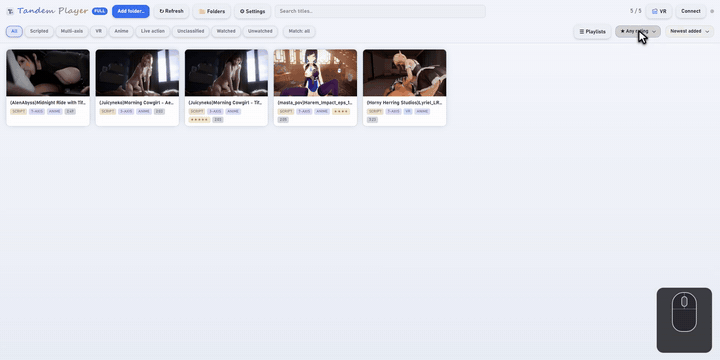This screenshot has height=360, width=720.
Task: Open the Any rating dropdown
Action: click(638, 31)
